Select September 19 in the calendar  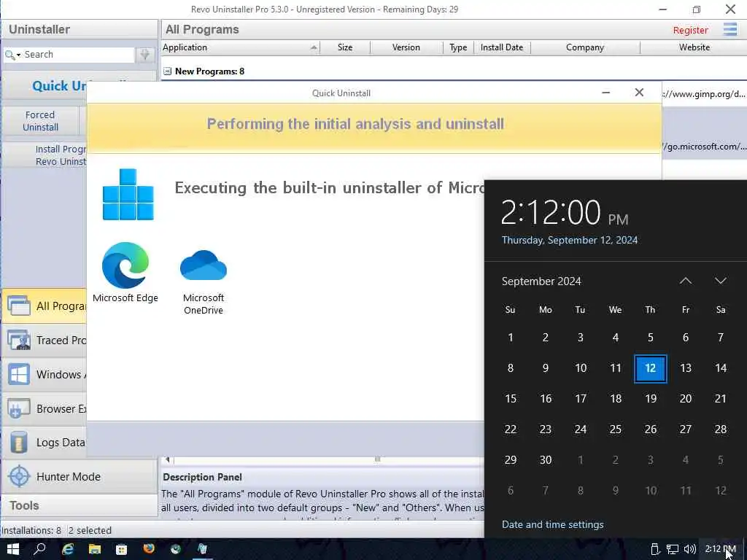pos(650,399)
